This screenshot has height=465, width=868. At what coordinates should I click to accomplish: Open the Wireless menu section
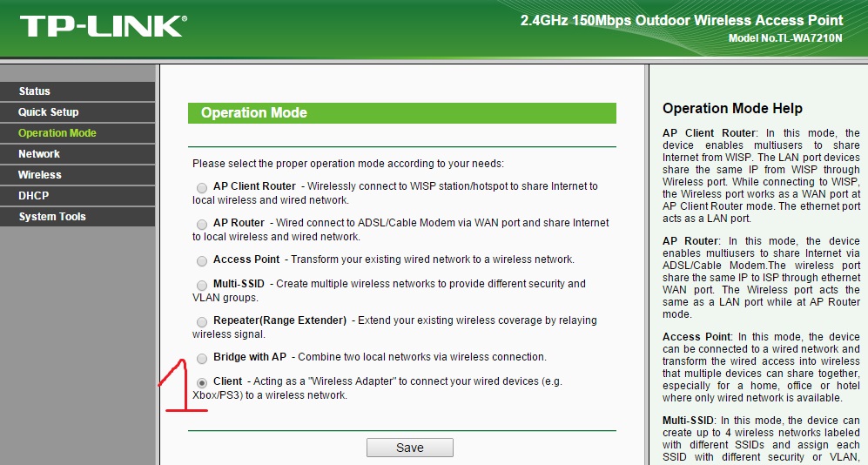pyautogui.click(x=77, y=175)
